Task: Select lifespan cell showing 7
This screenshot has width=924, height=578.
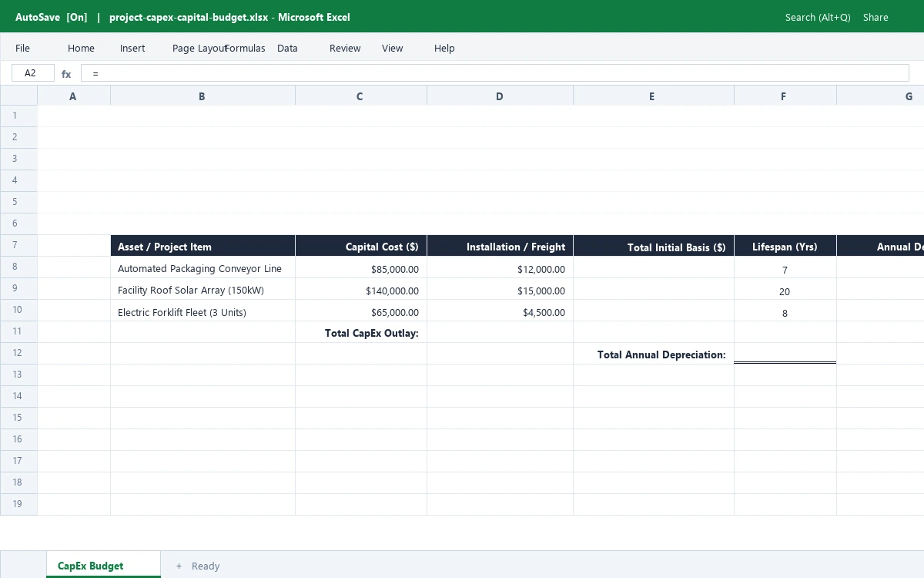Action: 785,267
